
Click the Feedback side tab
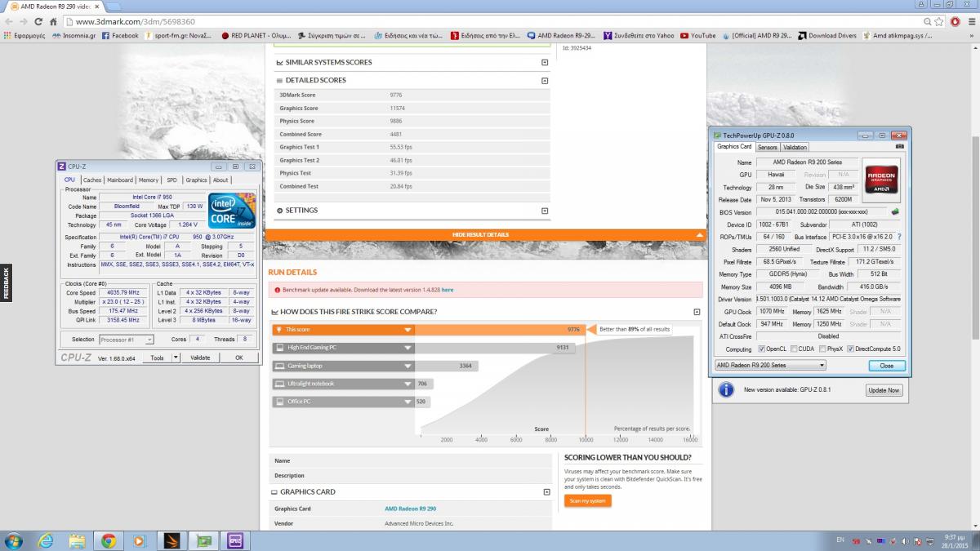click(5, 283)
